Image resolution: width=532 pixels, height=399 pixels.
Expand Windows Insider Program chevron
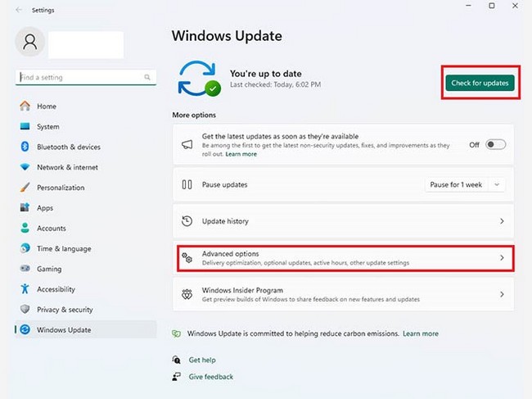point(502,294)
